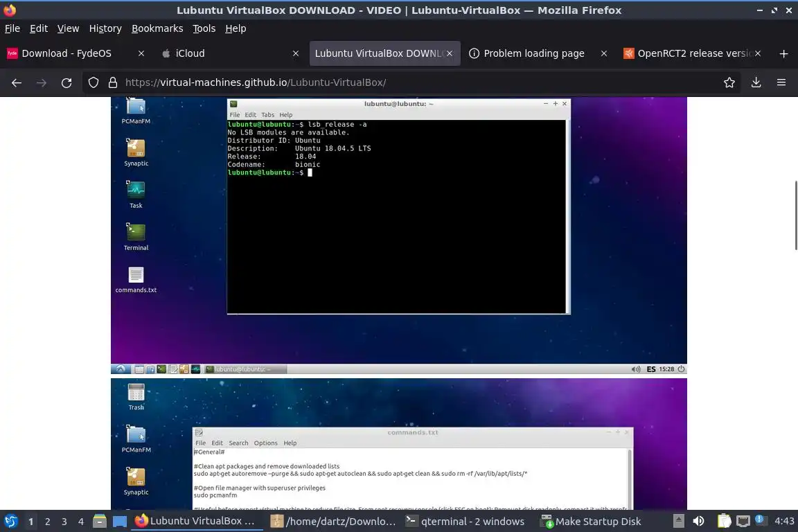Screen dimensions: 798x532
Task: Select qterminal - 2 windows taskbar entry
Action: point(465,522)
